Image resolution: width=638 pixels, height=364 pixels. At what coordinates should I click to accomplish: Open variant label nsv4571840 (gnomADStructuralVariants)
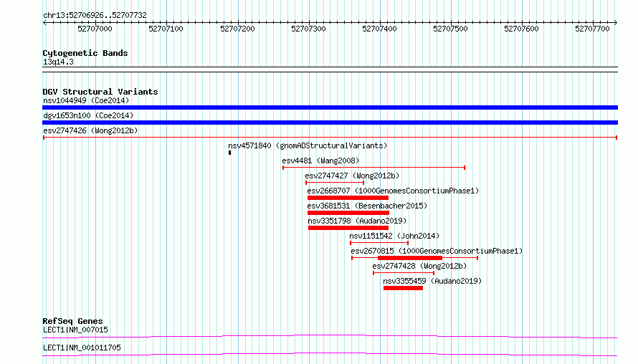tap(308, 145)
